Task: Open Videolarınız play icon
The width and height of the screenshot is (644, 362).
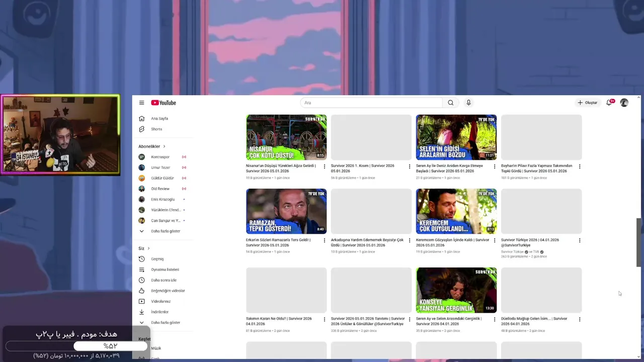Action: [141, 301]
